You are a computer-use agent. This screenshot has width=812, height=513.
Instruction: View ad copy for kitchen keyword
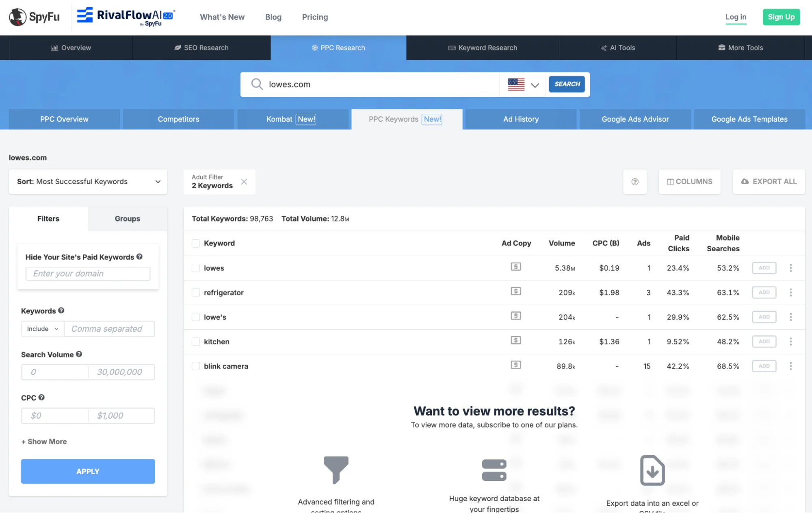[516, 340]
